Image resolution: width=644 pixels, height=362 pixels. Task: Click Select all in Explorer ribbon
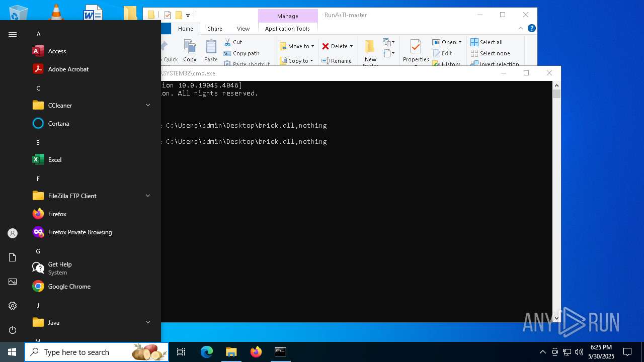coord(487,42)
